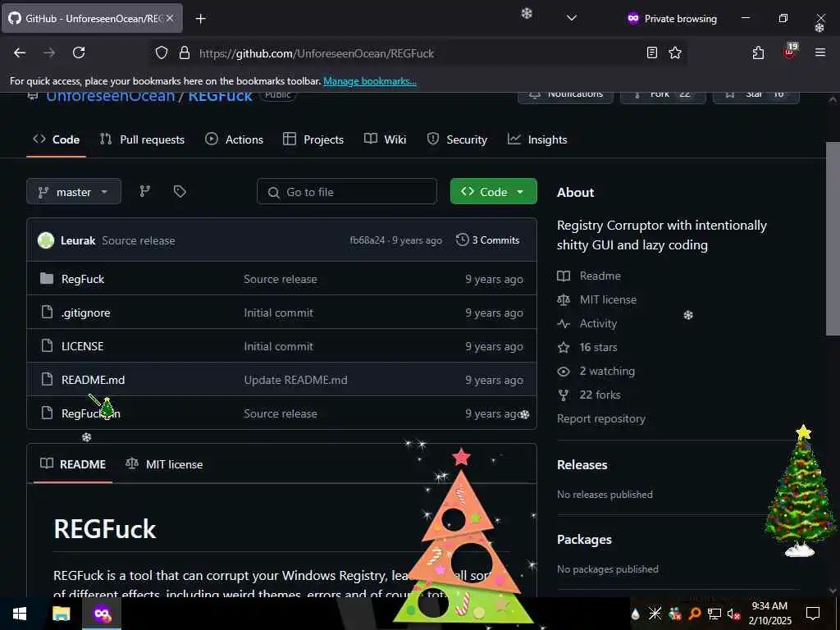Open the Activity link in About
Screen dimensions: 840x630
tap(587, 323)
